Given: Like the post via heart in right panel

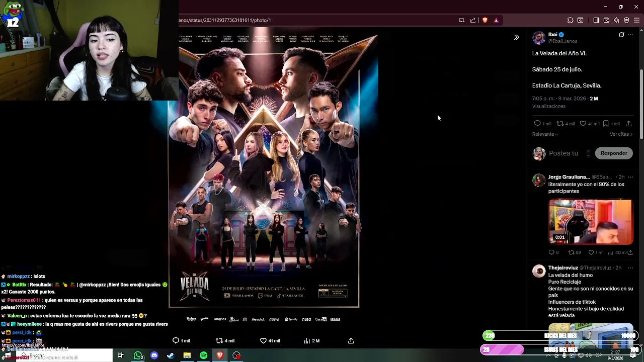Looking at the screenshot, I should [583, 124].
